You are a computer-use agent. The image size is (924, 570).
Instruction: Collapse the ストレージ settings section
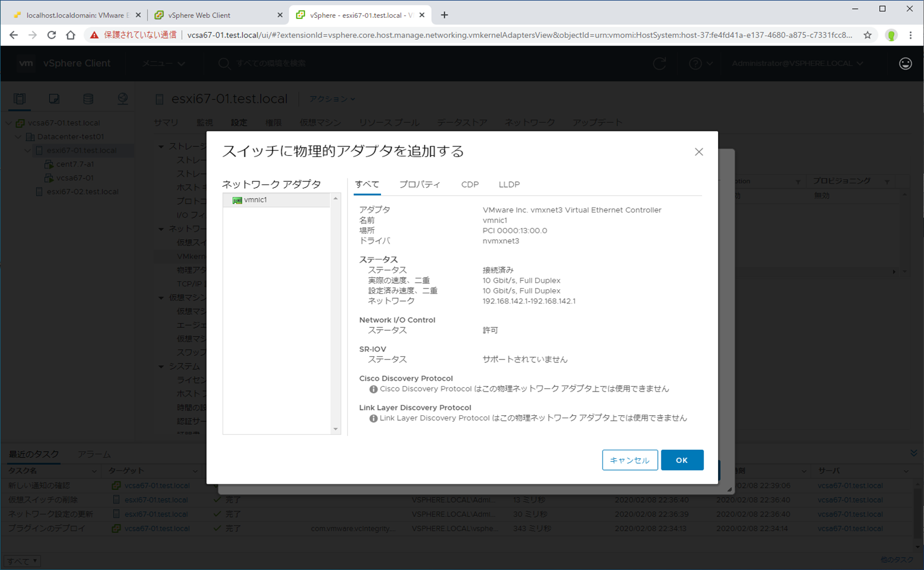[x=161, y=146]
